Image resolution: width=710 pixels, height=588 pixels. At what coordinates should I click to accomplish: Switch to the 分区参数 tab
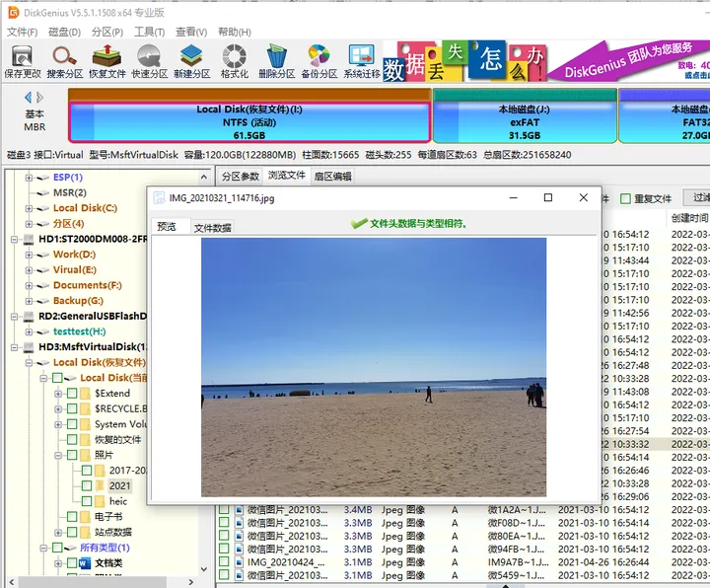point(241,177)
